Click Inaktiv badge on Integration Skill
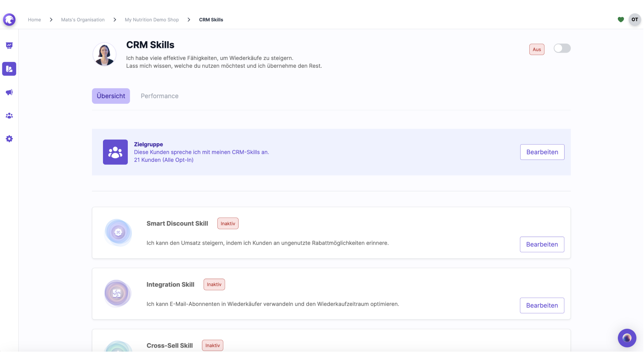 pos(214,285)
